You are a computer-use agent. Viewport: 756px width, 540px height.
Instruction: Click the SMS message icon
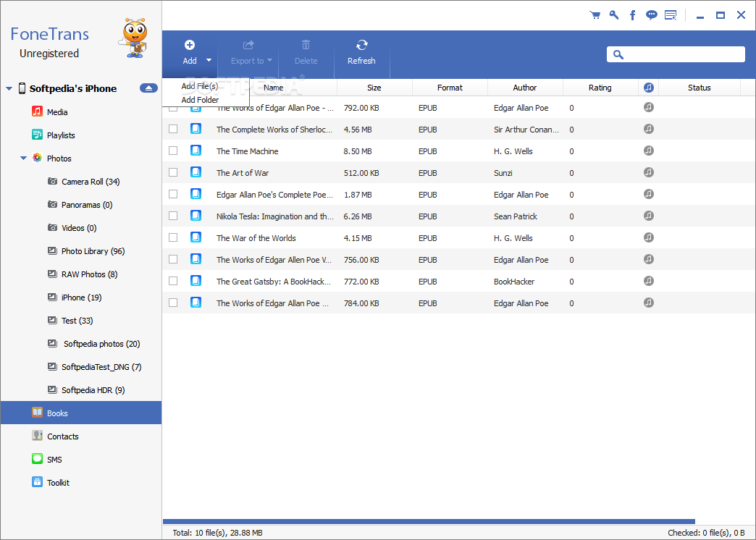pyautogui.click(x=37, y=459)
